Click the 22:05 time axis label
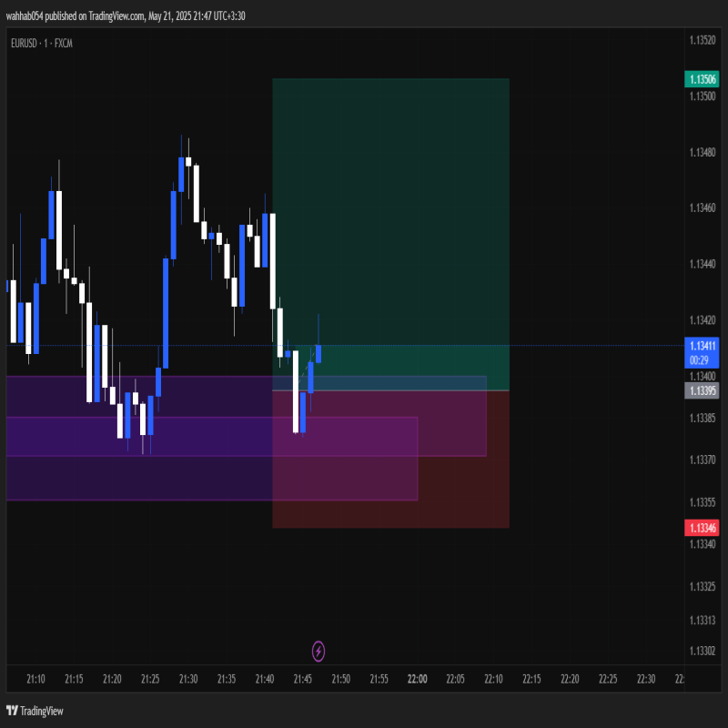The image size is (728, 728). click(456, 679)
